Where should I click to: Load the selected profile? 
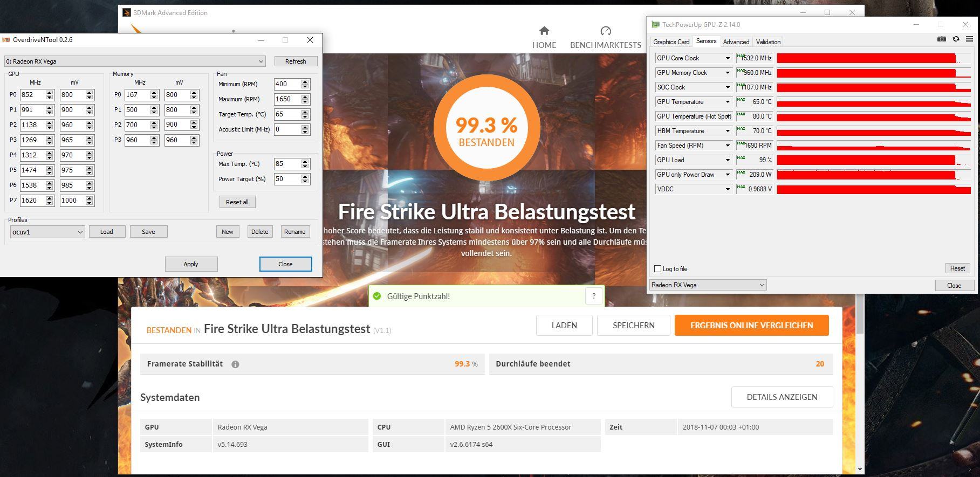tap(107, 232)
